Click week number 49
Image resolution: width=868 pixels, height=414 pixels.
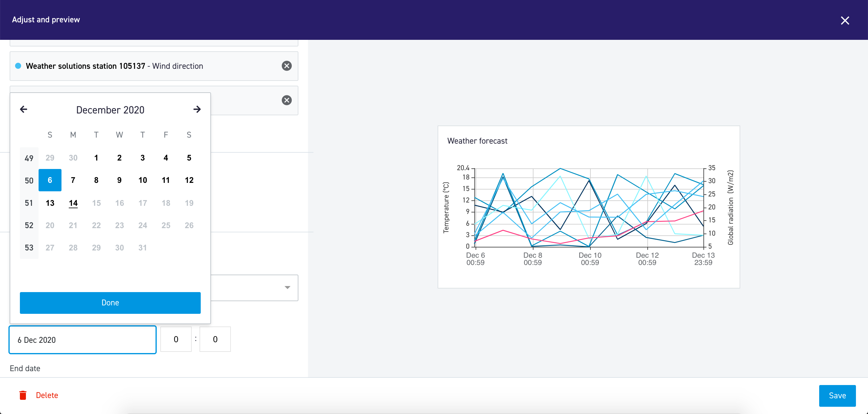coord(29,158)
